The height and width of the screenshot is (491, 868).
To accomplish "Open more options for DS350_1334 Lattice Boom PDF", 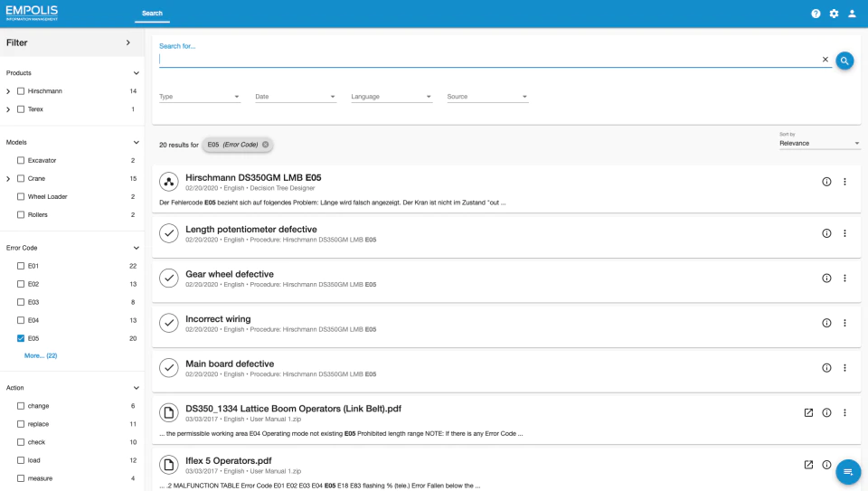I will pos(844,412).
